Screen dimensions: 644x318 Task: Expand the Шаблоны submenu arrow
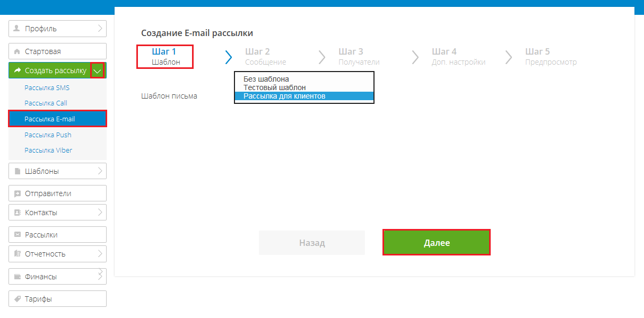click(100, 171)
